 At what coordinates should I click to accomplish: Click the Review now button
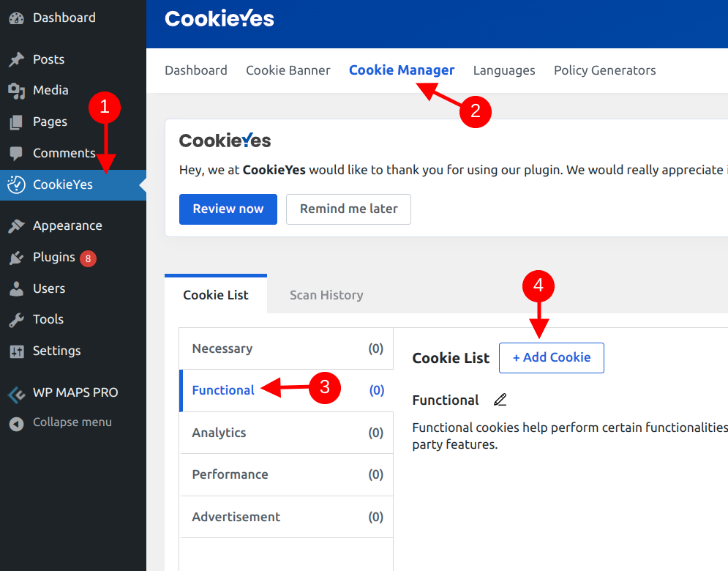click(228, 209)
